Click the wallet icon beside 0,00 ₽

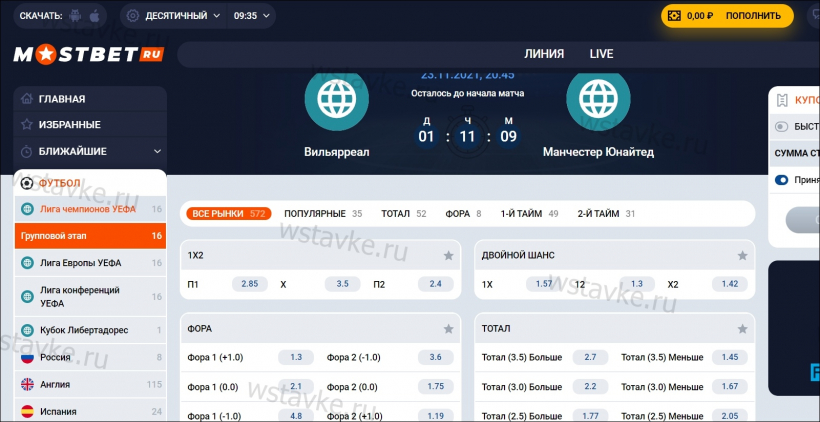pos(675,16)
